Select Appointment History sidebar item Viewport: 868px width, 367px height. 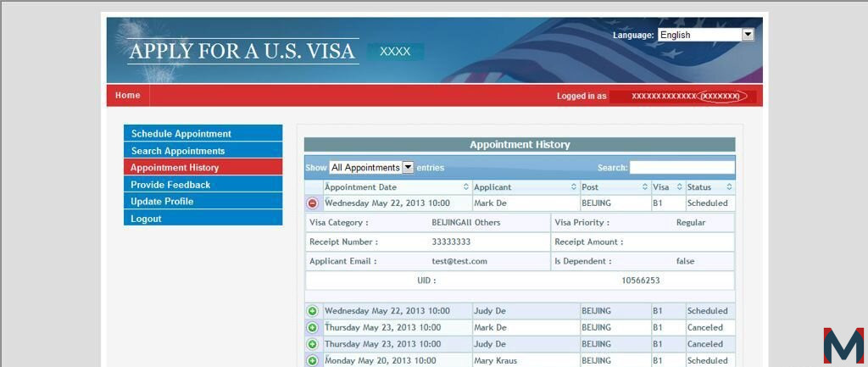point(203,167)
